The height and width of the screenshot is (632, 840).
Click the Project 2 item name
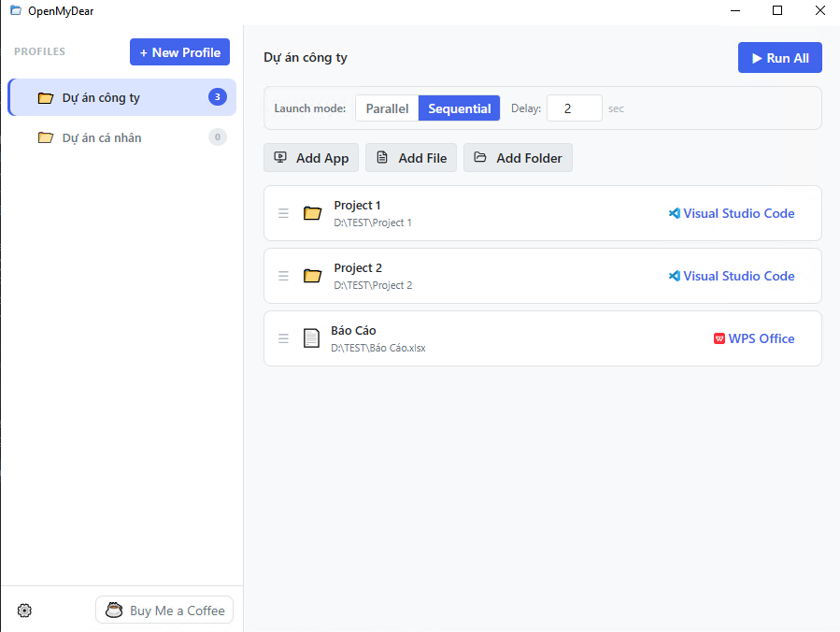coord(358,268)
